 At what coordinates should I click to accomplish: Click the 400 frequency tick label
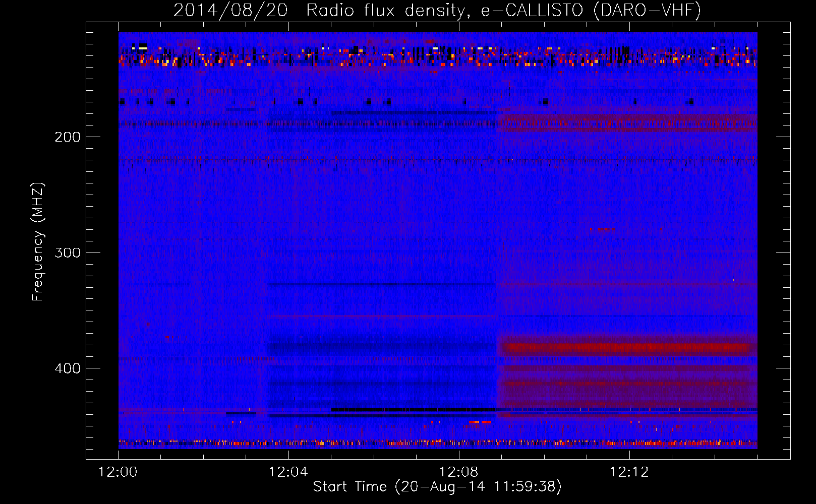[x=68, y=368]
